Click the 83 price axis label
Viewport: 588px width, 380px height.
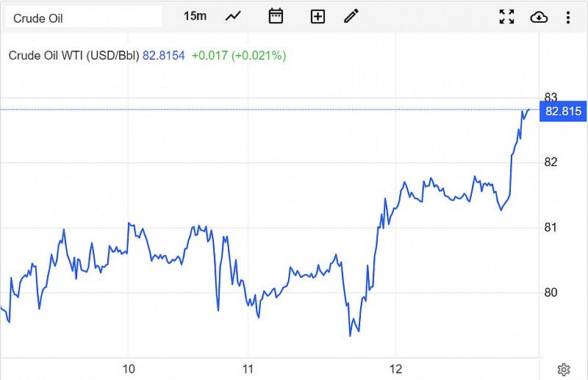click(551, 97)
